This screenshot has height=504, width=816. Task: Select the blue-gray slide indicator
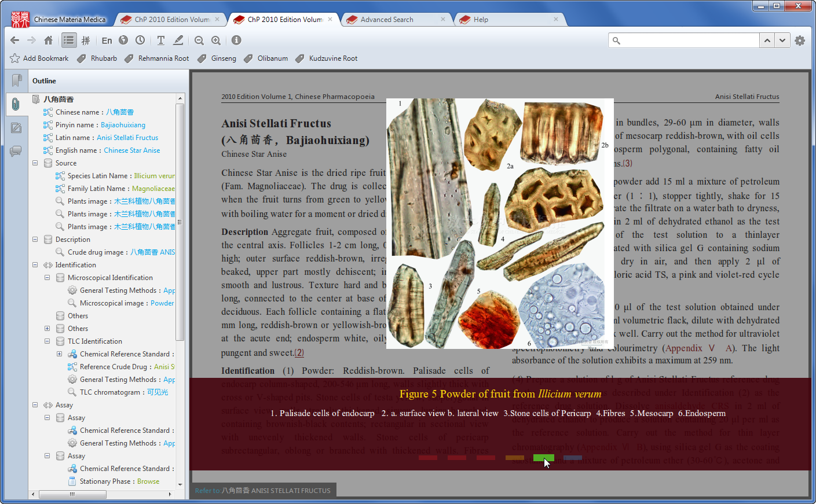(x=573, y=458)
